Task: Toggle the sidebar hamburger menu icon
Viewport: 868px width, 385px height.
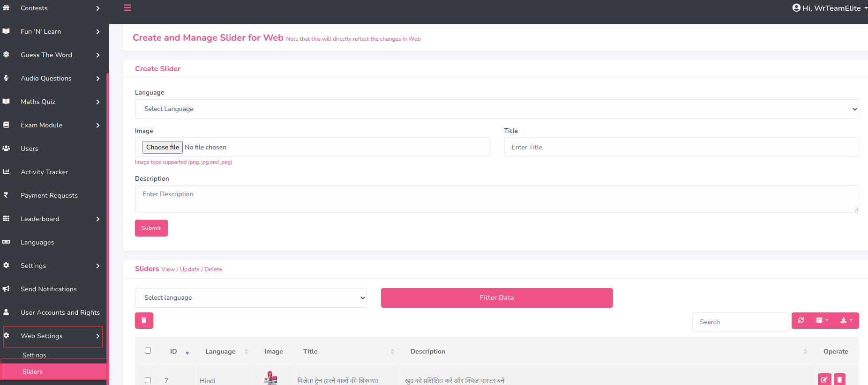Action: pos(127,8)
